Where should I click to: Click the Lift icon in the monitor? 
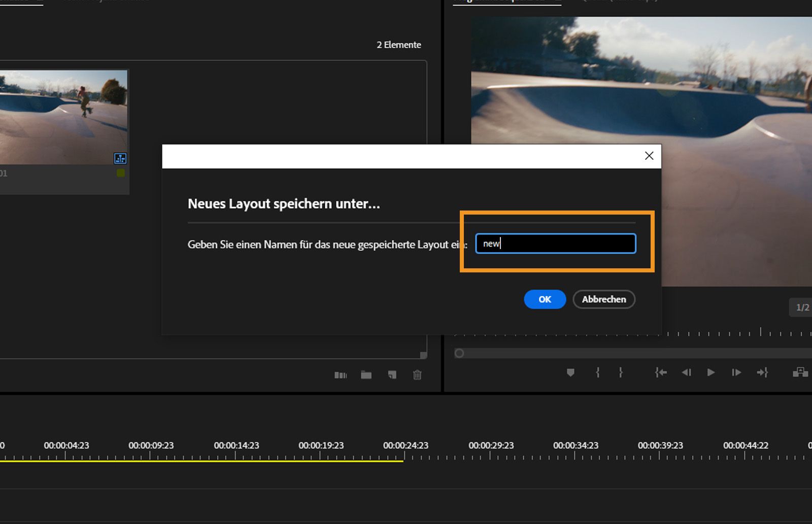(800, 373)
